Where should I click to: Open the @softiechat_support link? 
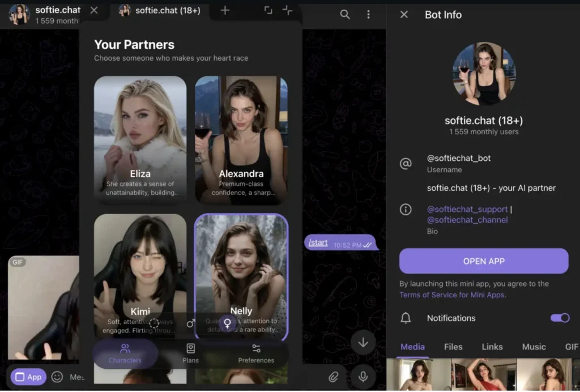[467, 210]
